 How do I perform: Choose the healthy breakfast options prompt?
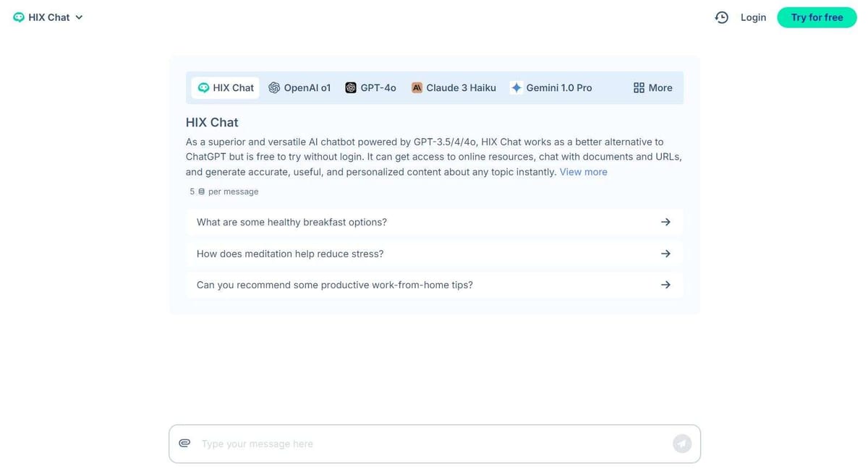(x=434, y=222)
